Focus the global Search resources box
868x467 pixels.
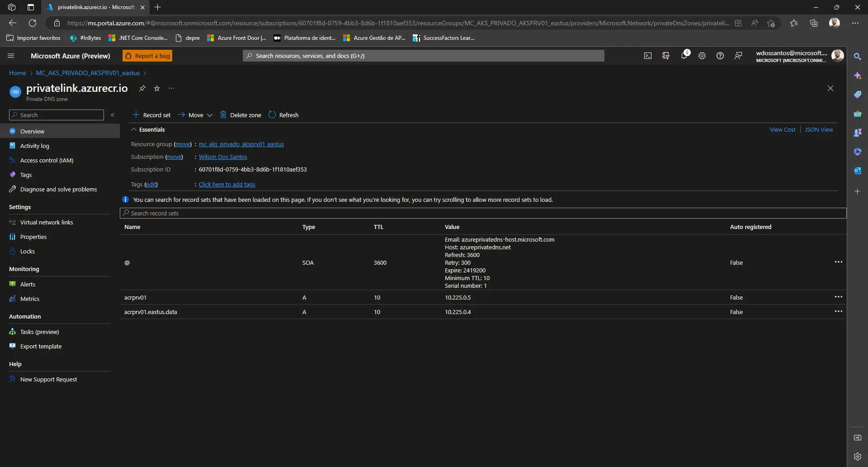coord(424,56)
